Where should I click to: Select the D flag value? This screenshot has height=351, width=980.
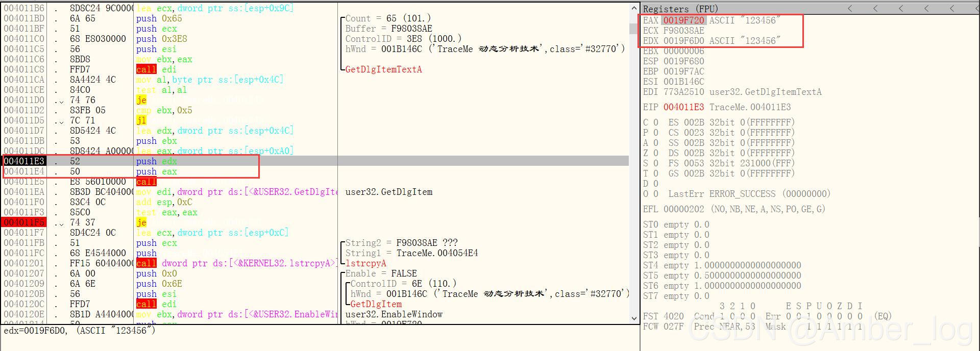[656, 184]
